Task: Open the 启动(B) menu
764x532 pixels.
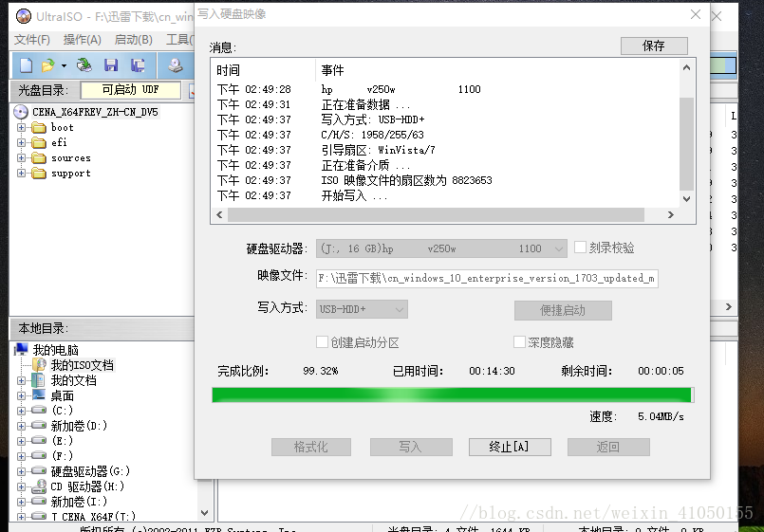Action: 134,40
